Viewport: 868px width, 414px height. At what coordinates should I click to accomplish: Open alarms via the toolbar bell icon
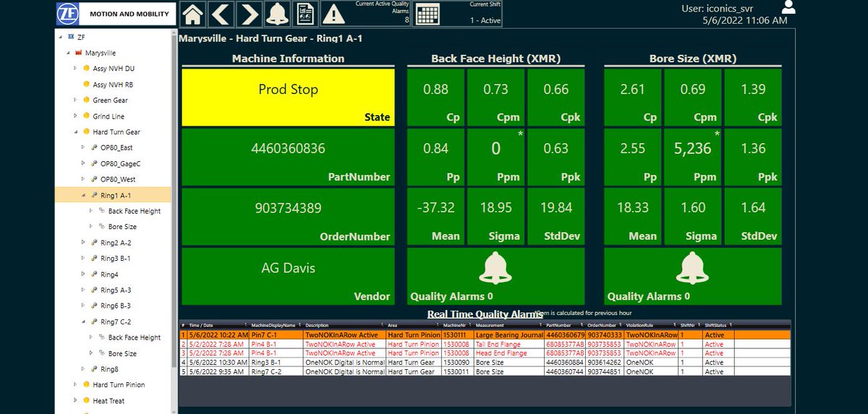coord(277,14)
